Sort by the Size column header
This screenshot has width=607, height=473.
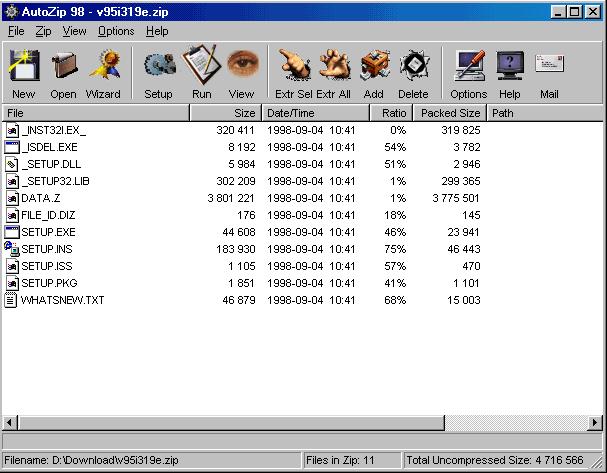click(x=226, y=113)
